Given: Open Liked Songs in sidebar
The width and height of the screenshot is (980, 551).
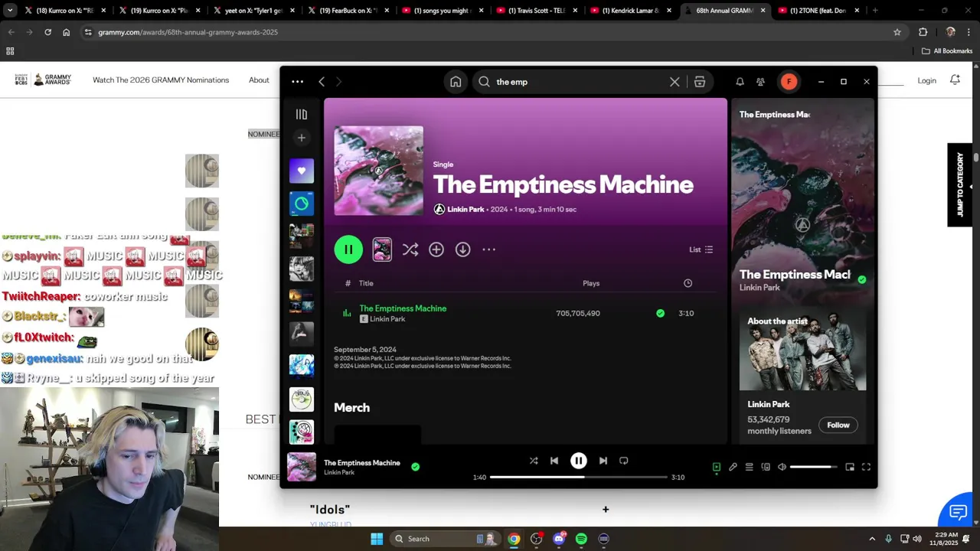Looking at the screenshot, I should 302,171.
